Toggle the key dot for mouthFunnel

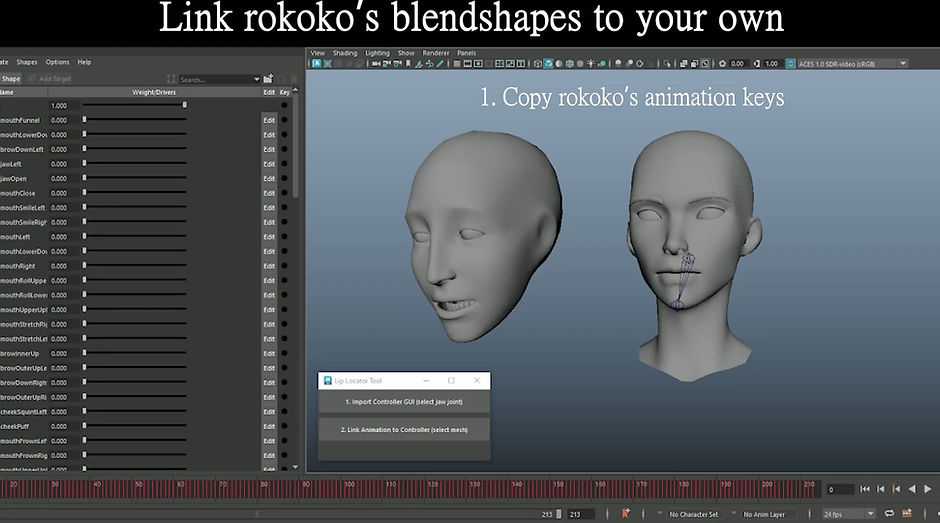click(284, 120)
